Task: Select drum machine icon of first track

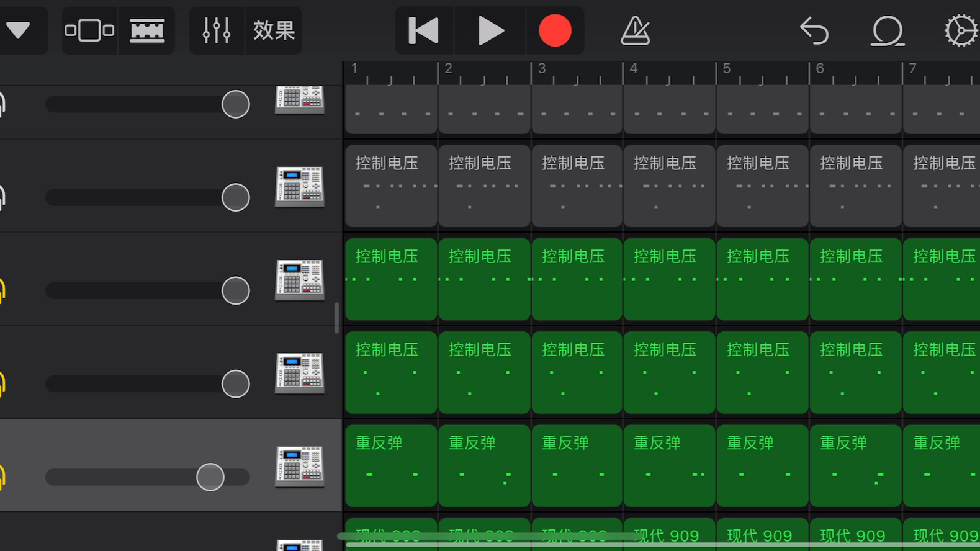Action: [300, 100]
